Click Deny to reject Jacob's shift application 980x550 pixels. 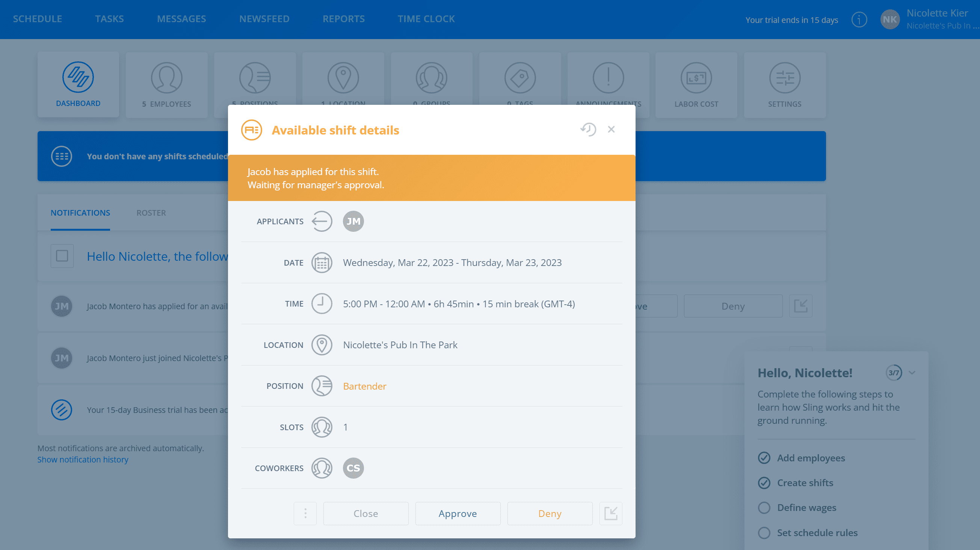(549, 513)
